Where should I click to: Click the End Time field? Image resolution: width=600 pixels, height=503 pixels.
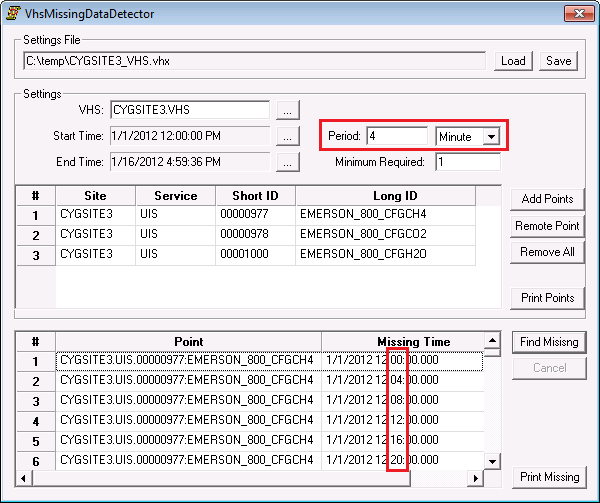tap(190, 162)
